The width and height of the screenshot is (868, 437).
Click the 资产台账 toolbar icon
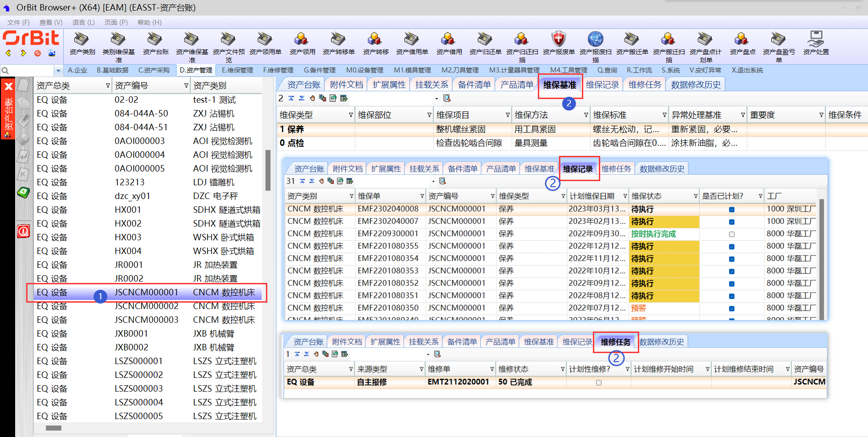coord(155,40)
